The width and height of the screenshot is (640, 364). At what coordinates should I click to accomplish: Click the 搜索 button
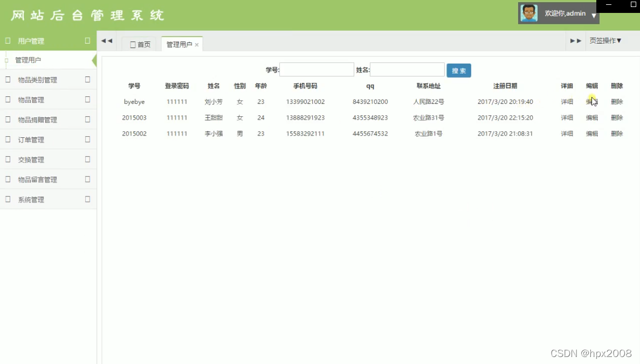click(x=459, y=71)
